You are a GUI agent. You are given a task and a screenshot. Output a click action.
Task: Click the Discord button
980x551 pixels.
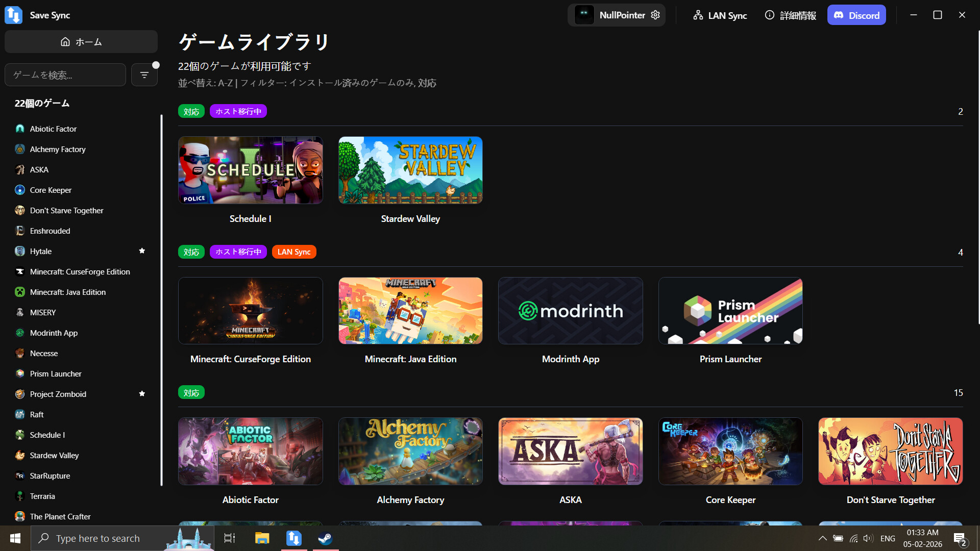click(x=856, y=15)
